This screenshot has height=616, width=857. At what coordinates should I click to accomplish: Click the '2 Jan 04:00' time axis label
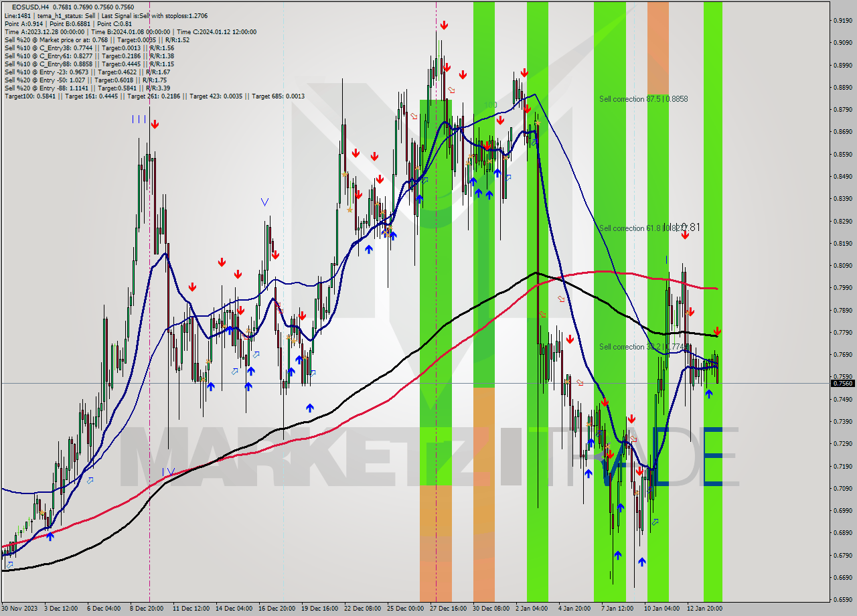[533, 609]
